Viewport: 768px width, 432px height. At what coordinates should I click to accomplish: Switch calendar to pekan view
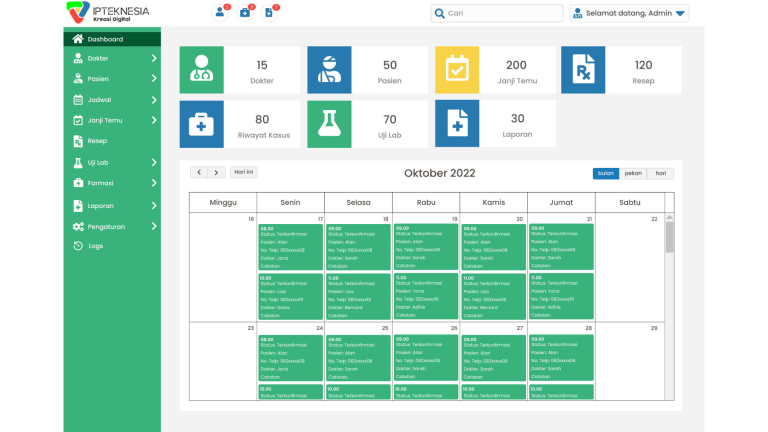[633, 173]
